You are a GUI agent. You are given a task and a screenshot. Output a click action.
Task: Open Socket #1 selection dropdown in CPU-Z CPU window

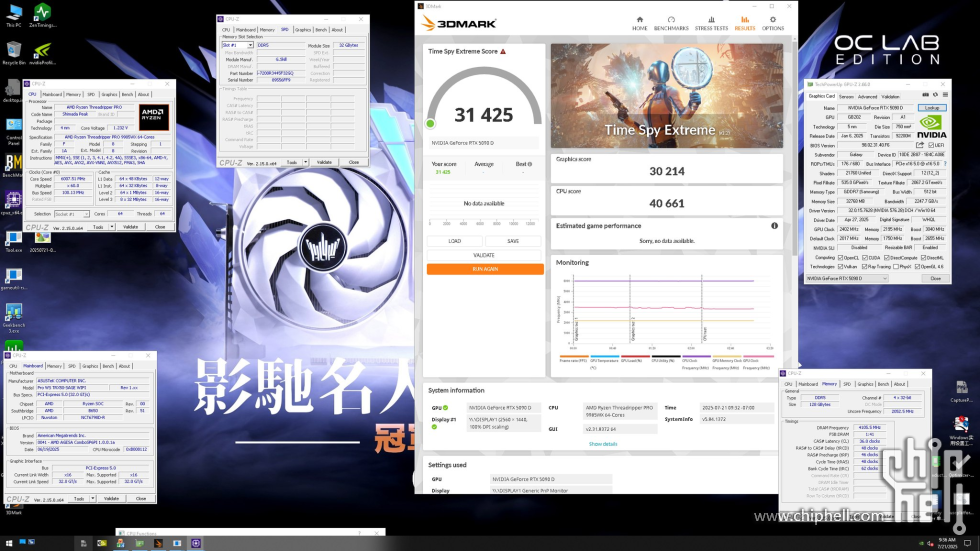(71, 214)
